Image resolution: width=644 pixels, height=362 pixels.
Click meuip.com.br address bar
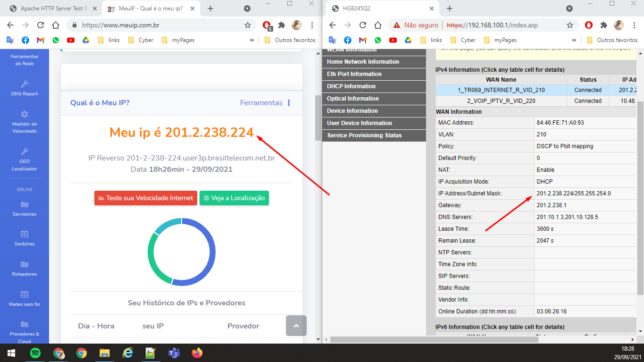point(160,25)
